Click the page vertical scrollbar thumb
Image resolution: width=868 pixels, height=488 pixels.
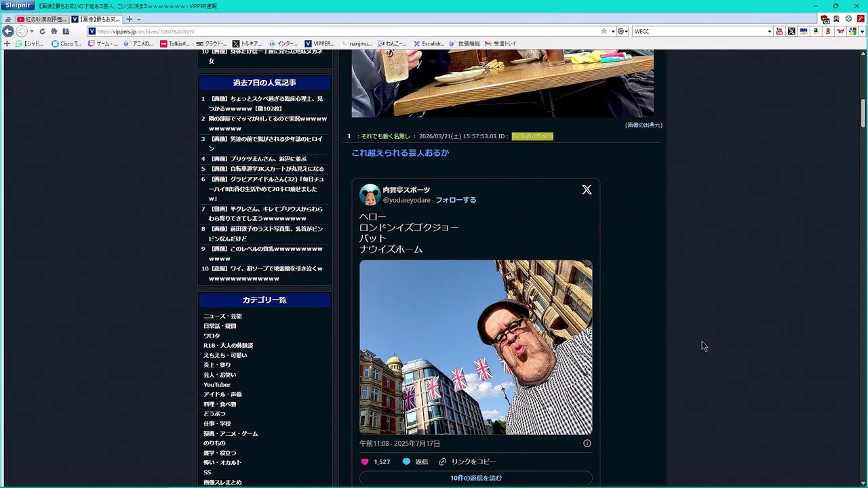pos(863,113)
